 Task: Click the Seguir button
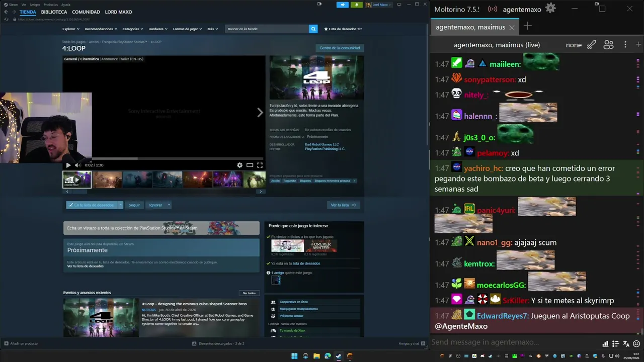(134, 205)
